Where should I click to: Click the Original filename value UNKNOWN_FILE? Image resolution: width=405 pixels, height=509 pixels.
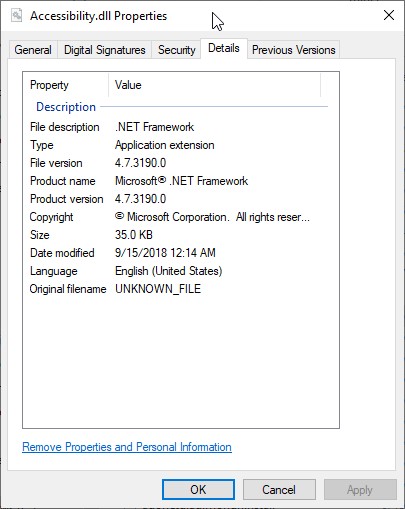(x=158, y=289)
